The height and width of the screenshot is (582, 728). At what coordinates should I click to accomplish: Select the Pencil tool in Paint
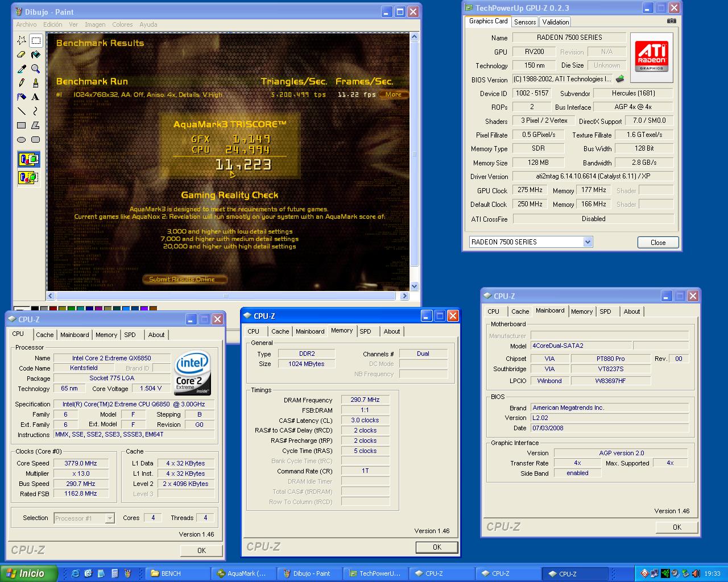coord(22,83)
